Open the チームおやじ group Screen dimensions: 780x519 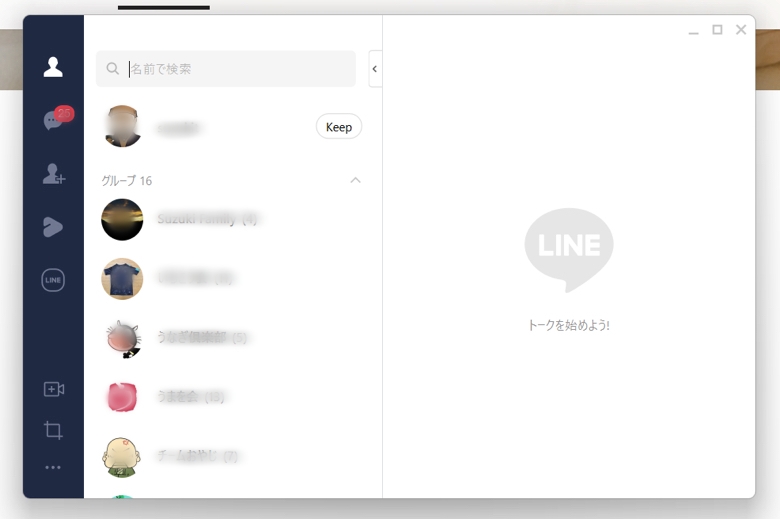pyautogui.click(x=233, y=456)
